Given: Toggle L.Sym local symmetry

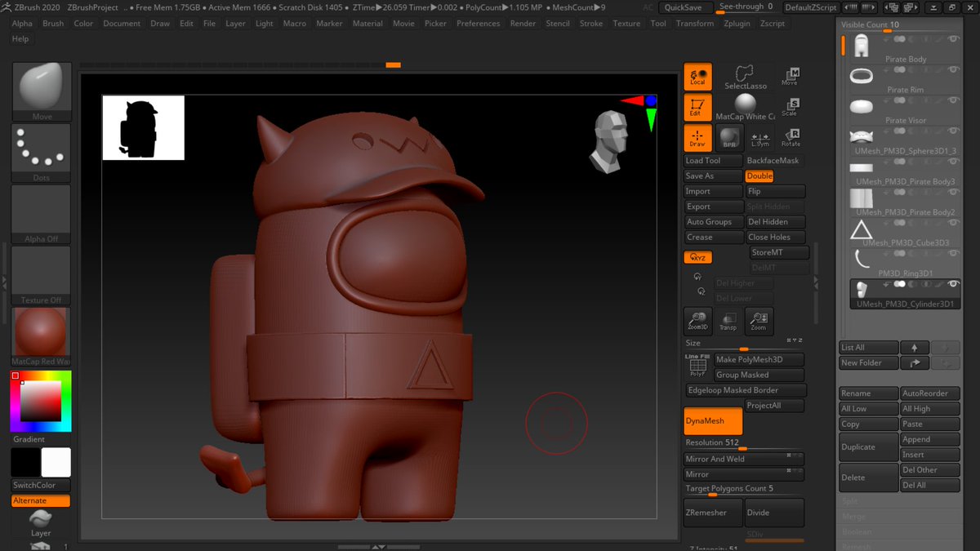Looking at the screenshot, I should (760, 137).
